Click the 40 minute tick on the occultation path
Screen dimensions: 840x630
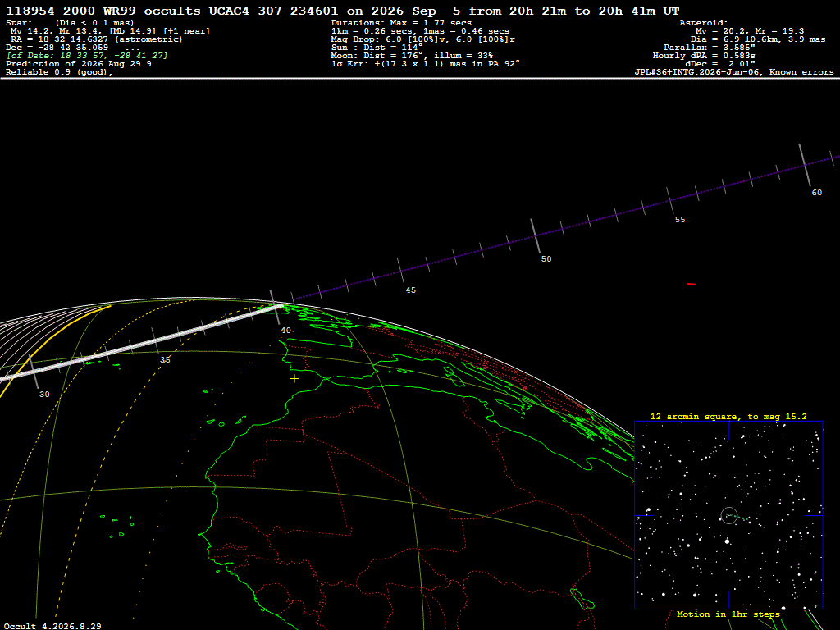(x=275, y=308)
